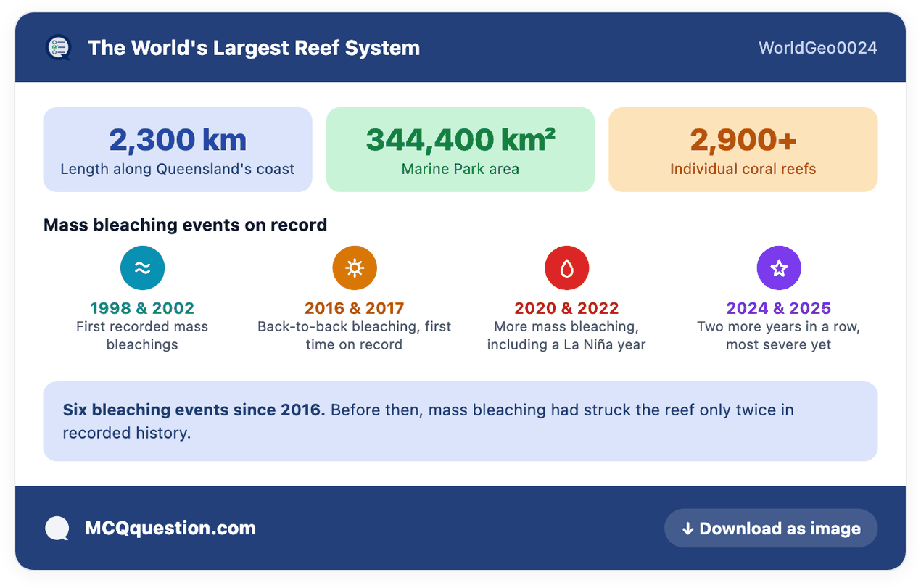Click the teal wave icon for 1998 & 2002
This screenshot has height=588, width=921.
click(x=142, y=268)
